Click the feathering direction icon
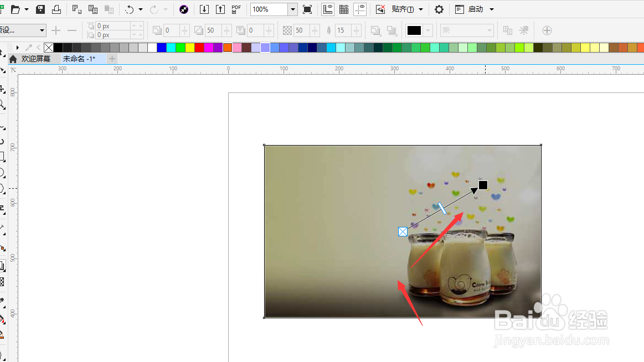The width and height of the screenshot is (644, 362). coord(375,30)
